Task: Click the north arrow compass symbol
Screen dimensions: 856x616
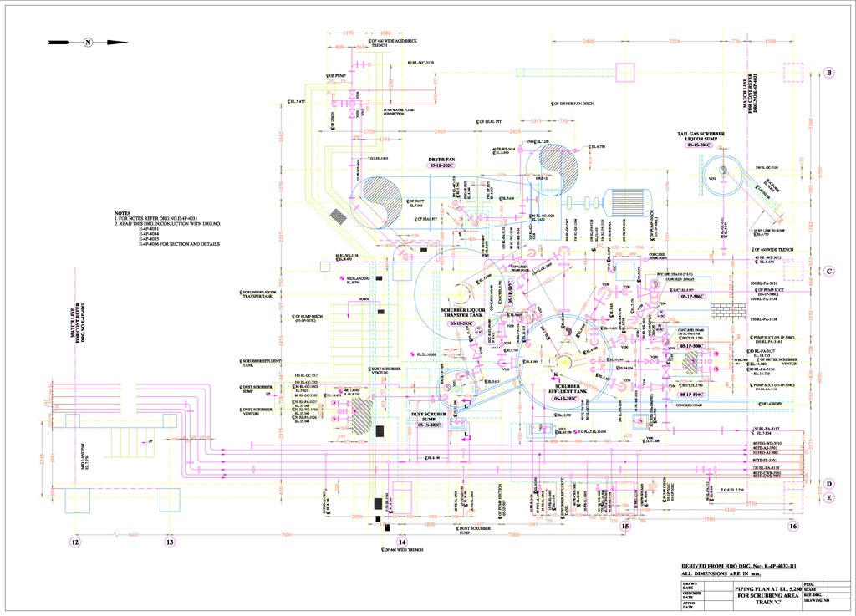Action: point(87,43)
